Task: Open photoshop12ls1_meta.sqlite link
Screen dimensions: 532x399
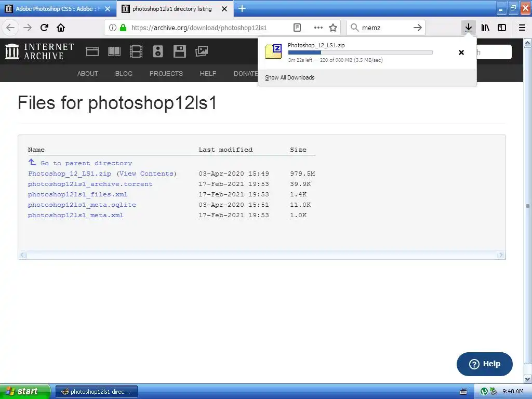Action: [x=82, y=205]
